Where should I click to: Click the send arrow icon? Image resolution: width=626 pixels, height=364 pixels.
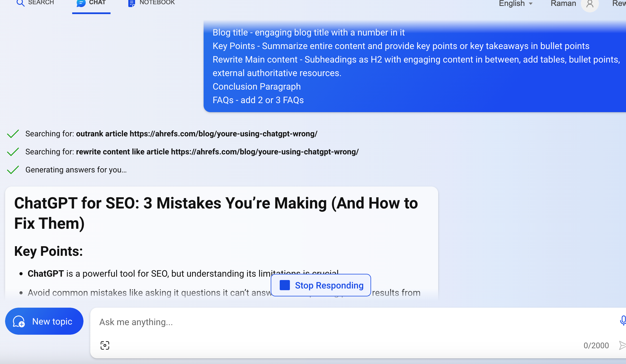tap(622, 345)
